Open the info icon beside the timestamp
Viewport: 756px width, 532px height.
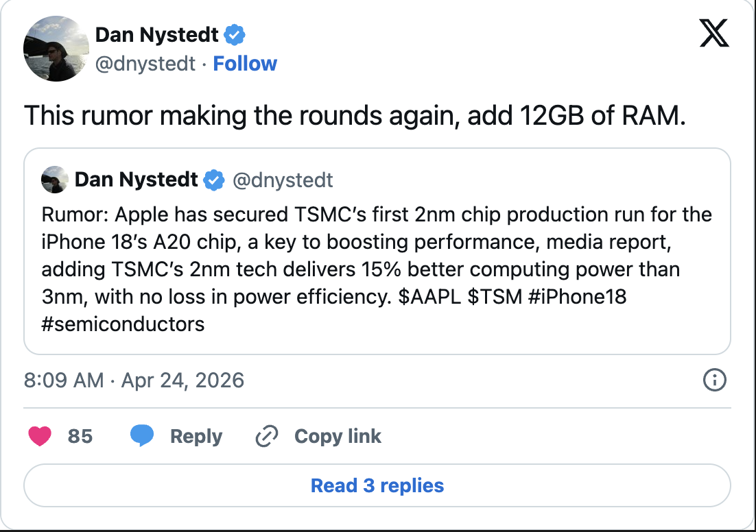tap(715, 380)
